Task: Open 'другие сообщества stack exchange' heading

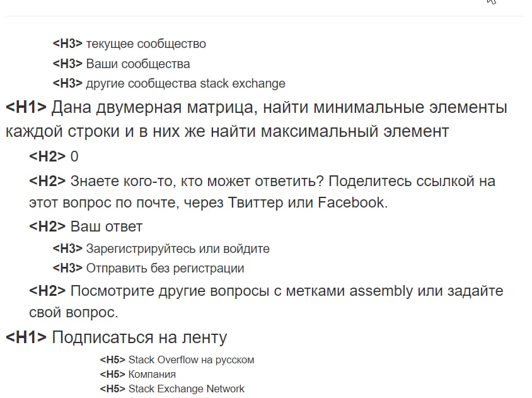Action: click(x=185, y=83)
